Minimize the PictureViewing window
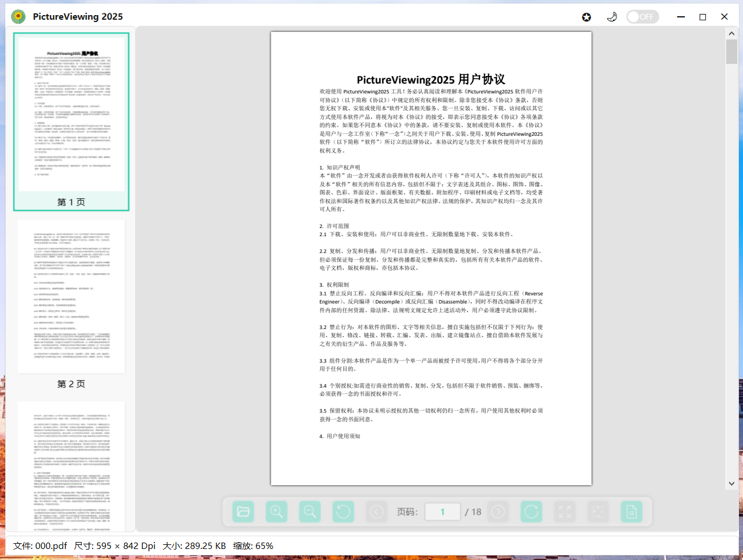The image size is (743, 560). 681,17
